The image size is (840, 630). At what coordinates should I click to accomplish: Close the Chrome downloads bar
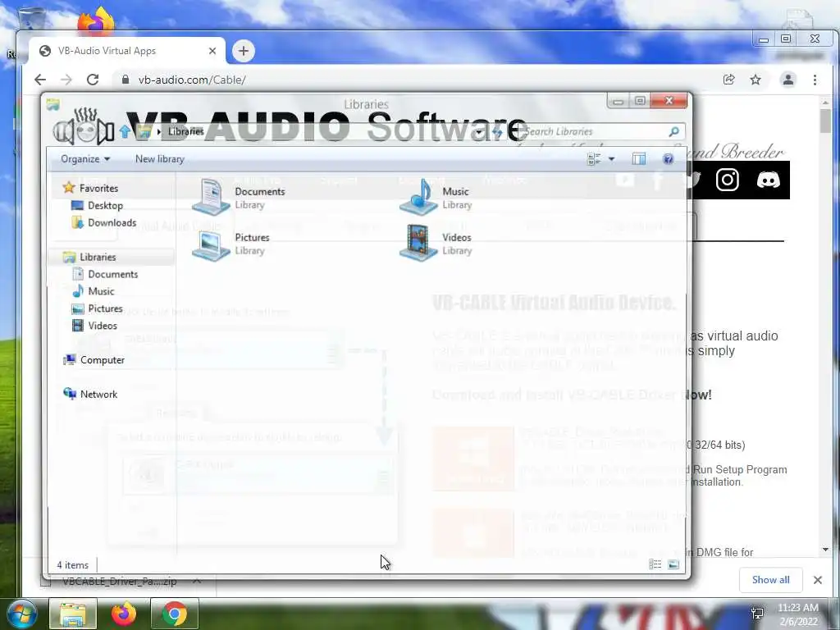coord(818,580)
